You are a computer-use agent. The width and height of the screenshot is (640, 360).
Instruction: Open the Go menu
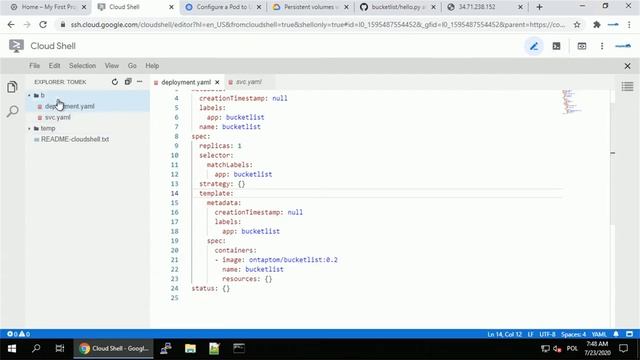click(x=132, y=66)
